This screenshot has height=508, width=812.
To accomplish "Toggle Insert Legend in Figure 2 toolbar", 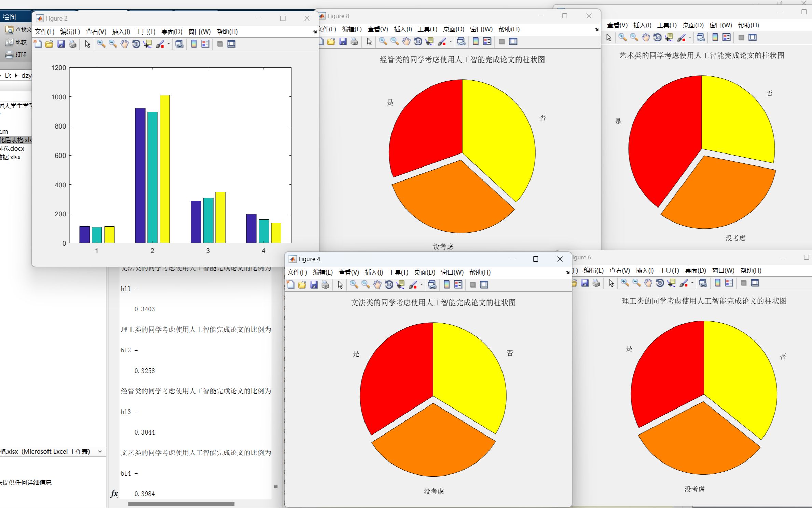I will click(205, 44).
